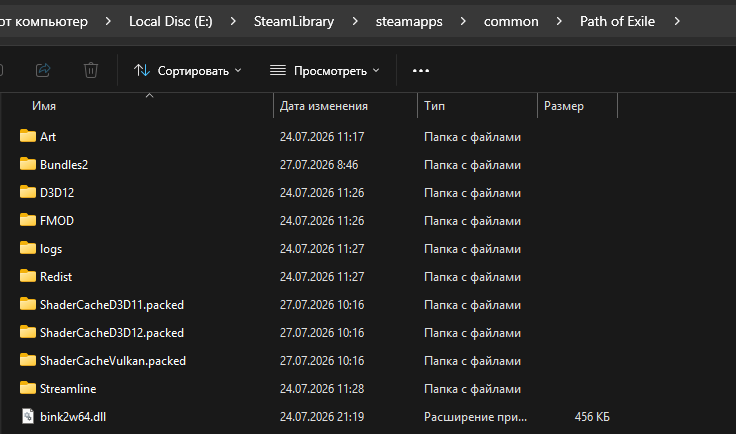This screenshot has height=434, width=736.
Task: Select the D3D12 folder icon
Action: (x=28, y=192)
